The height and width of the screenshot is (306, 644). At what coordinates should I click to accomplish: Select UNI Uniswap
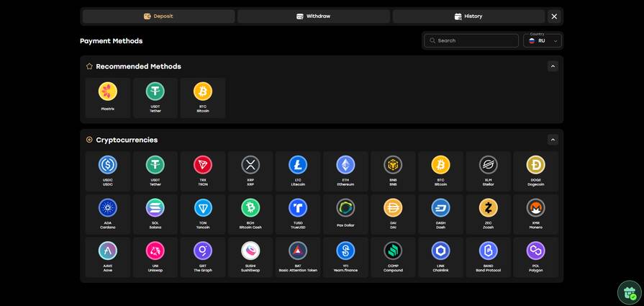point(155,257)
